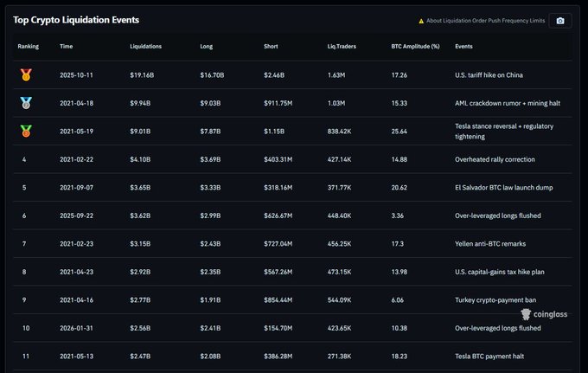Click the $318.16M short value
The image size is (588, 373).
(278, 188)
